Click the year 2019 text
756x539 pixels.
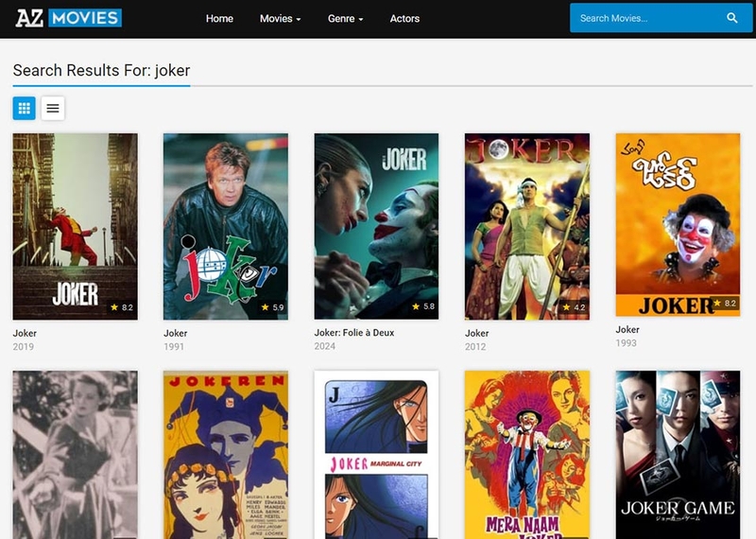23,346
